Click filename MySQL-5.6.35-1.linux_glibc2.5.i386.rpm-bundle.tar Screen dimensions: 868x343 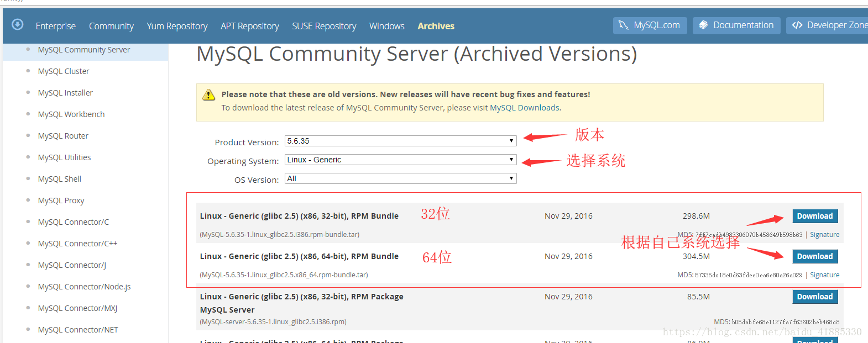[x=280, y=235]
